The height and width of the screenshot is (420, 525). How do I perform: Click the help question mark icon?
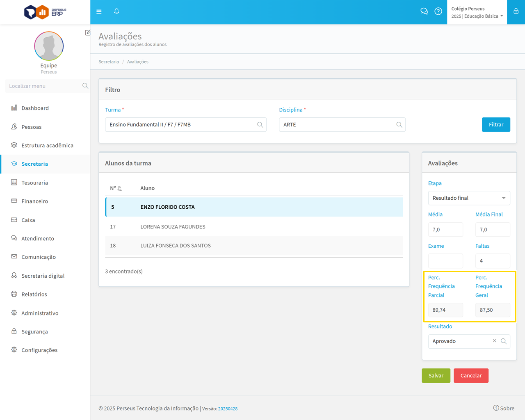pos(438,11)
